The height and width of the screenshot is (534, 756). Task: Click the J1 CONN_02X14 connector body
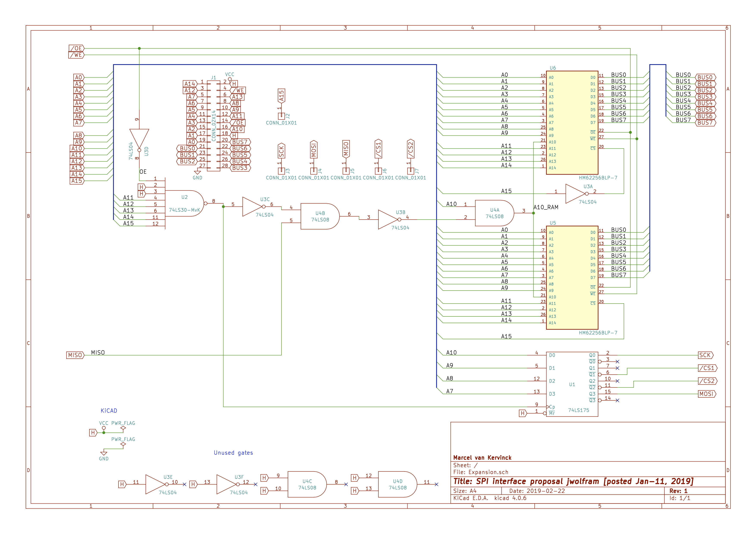click(213, 126)
